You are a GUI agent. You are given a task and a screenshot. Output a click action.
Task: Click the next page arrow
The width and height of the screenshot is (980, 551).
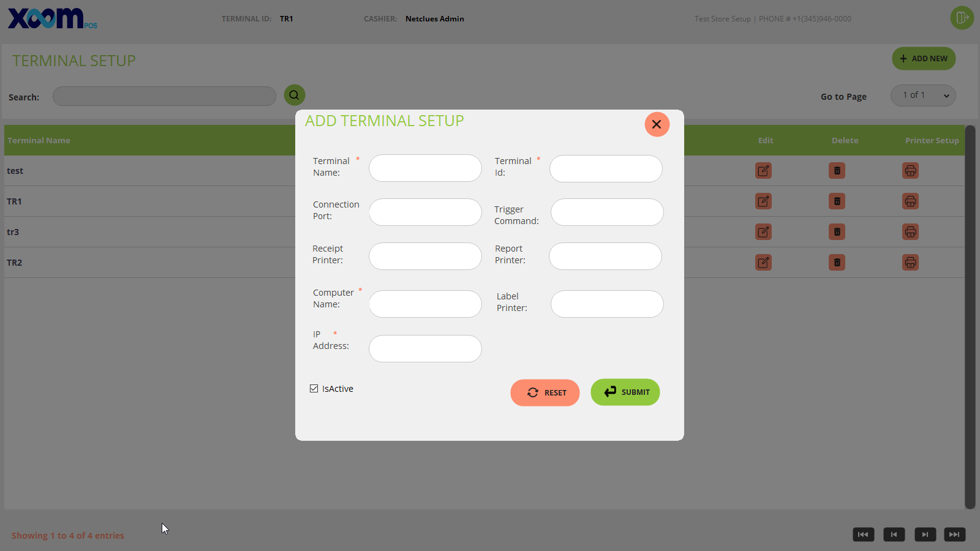coord(925,534)
